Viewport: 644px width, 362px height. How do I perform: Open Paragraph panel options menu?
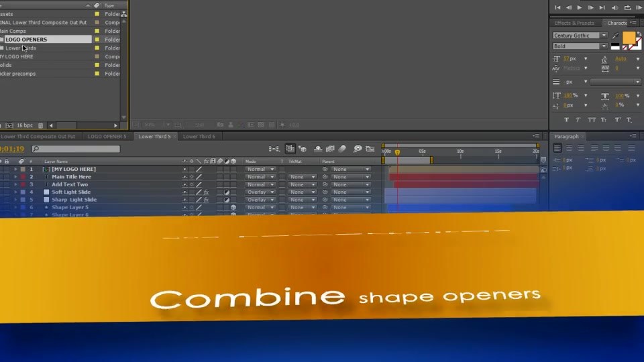tap(633, 136)
